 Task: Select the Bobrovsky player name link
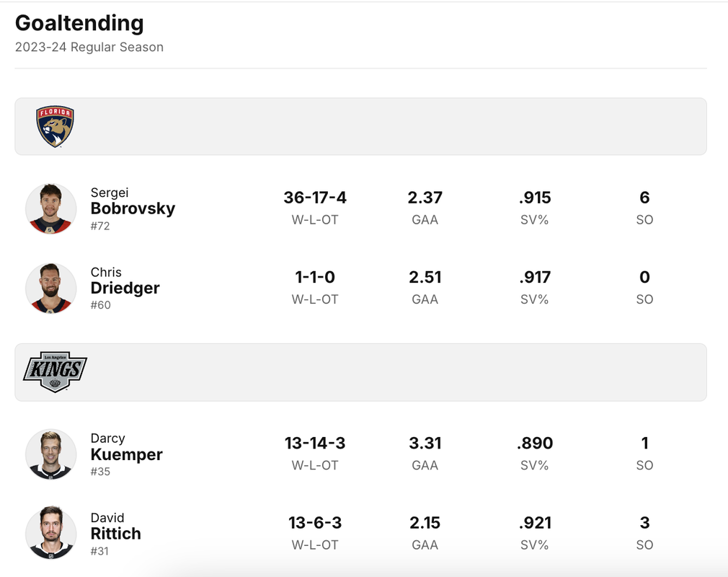pos(133,208)
